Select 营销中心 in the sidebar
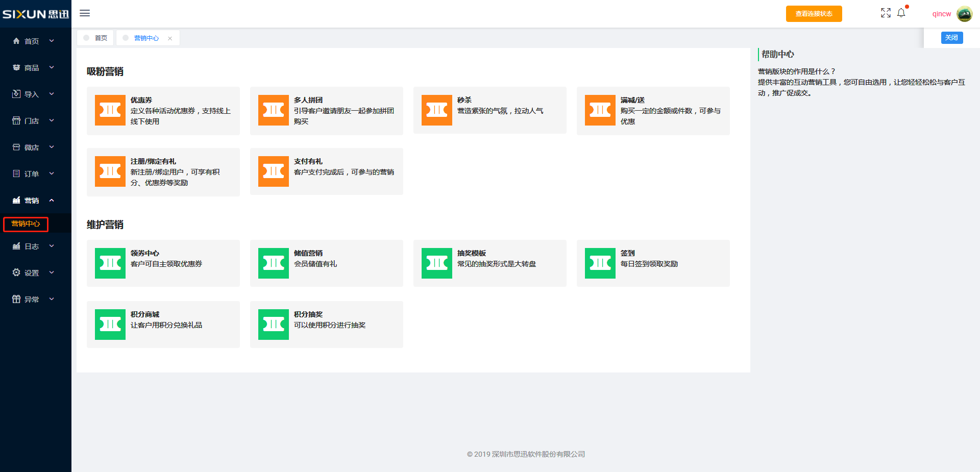Image resolution: width=980 pixels, height=472 pixels. pyautogui.click(x=26, y=224)
